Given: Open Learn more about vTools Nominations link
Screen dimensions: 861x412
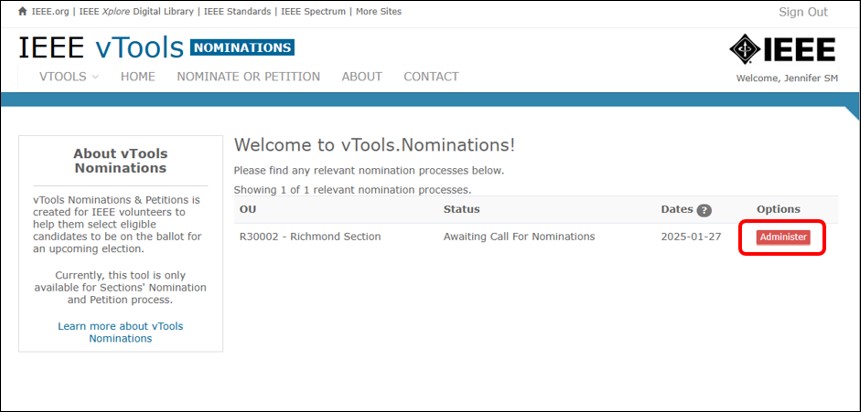Looking at the screenshot, I should [120, 332].
